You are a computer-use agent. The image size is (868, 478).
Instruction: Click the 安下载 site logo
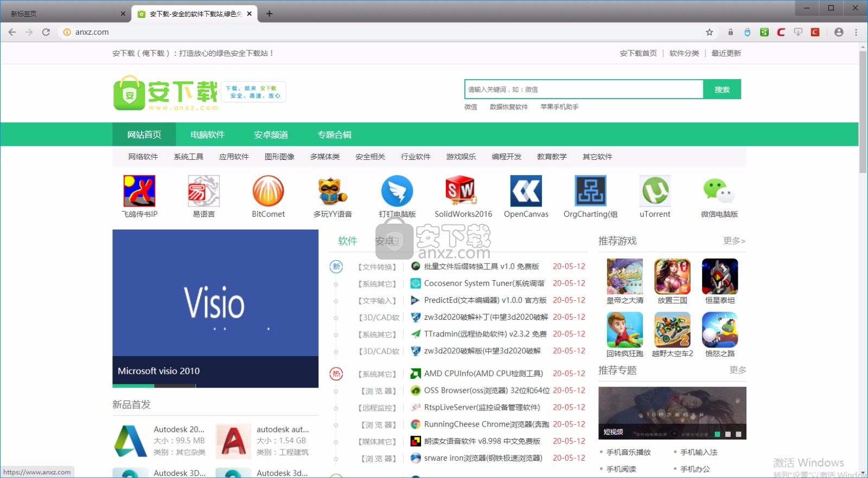pos(166,93)
